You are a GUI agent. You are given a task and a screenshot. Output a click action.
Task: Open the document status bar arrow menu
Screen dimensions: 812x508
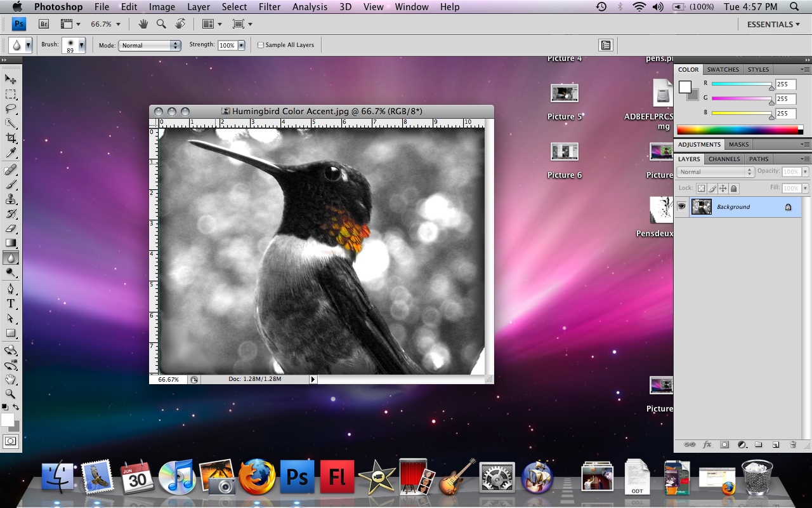tap(313, 379)
